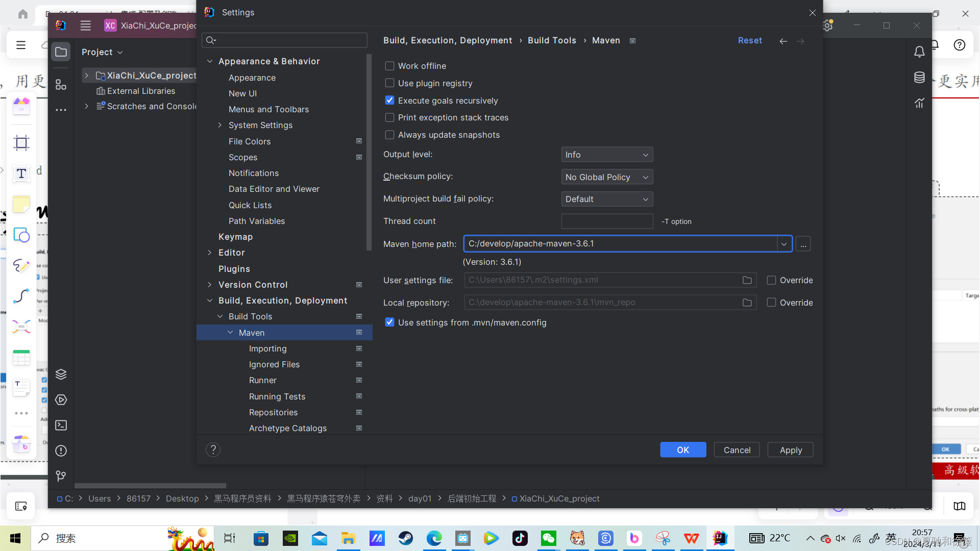
Task: Browse for Maven home path ellipsis button
Action: [x=803, y=244]
